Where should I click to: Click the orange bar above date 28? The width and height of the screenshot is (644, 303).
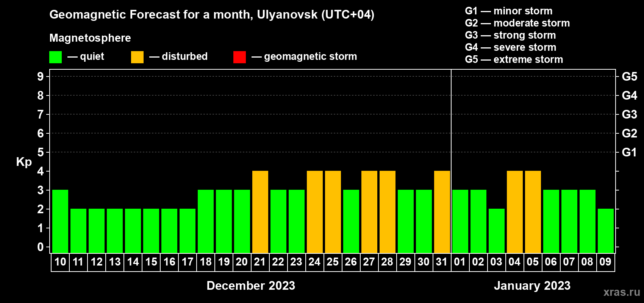point(388,212)
